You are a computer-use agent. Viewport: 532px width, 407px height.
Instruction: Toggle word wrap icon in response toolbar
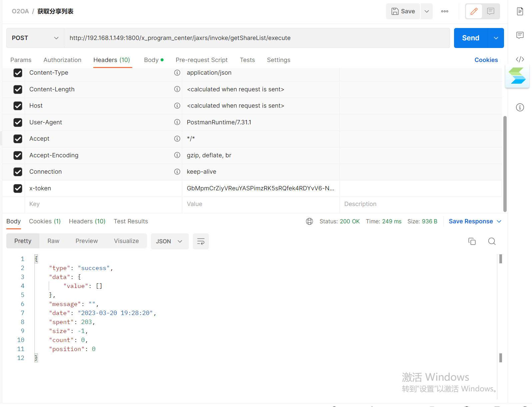(201, 241)
